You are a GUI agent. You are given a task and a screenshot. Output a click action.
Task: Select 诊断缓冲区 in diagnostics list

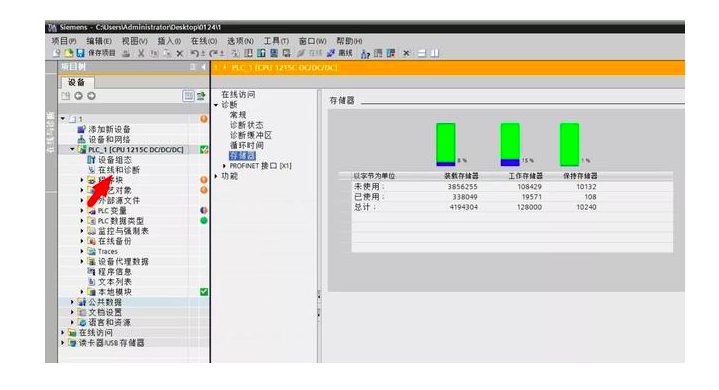coord(251,135)
